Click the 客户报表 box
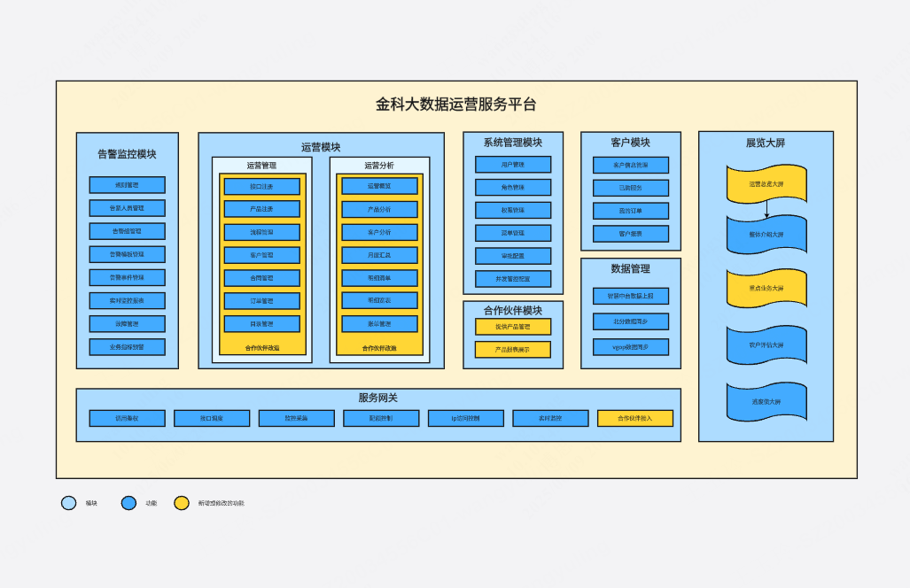The image size is (910, 588). pyautogui.click(x=631, y=234)
